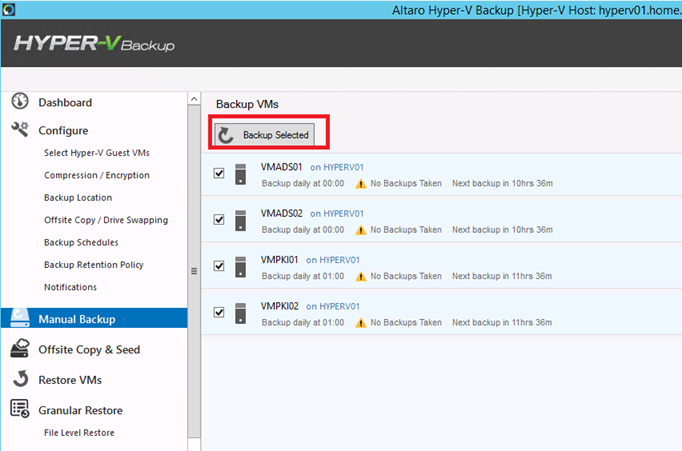Click the Dashboard gauge icon
This screenshot has height=451, width=682.
pos(20,101)
